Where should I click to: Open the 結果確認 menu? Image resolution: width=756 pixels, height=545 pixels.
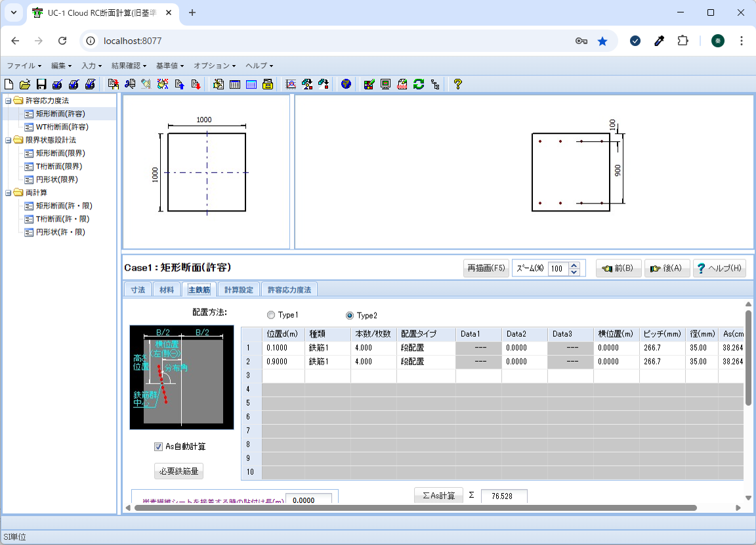[129, 66]
